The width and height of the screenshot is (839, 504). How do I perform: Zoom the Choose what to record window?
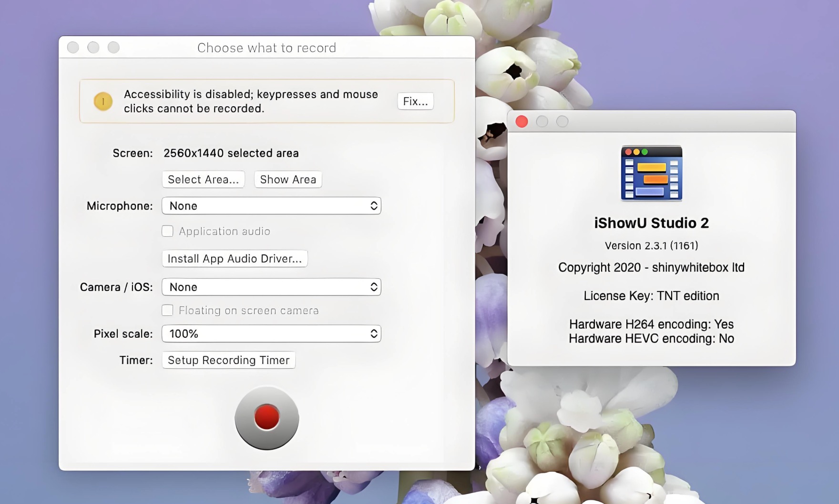point(113,47)
